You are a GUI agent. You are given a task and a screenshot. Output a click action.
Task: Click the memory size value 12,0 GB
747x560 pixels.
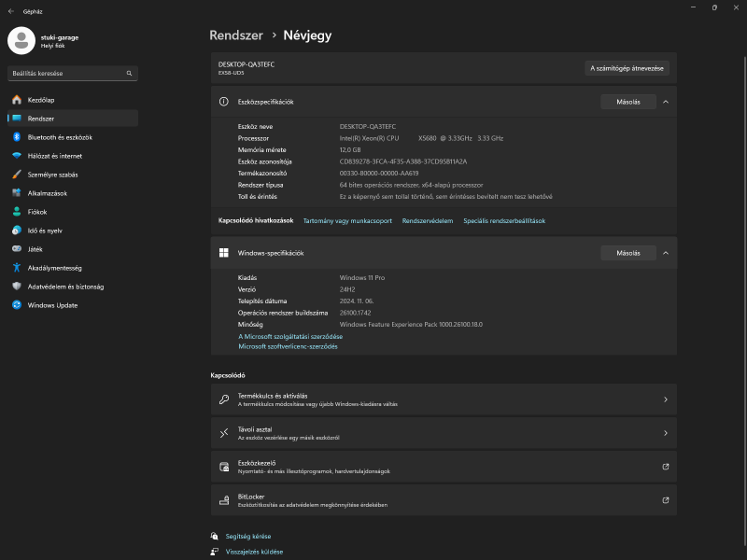350,150
